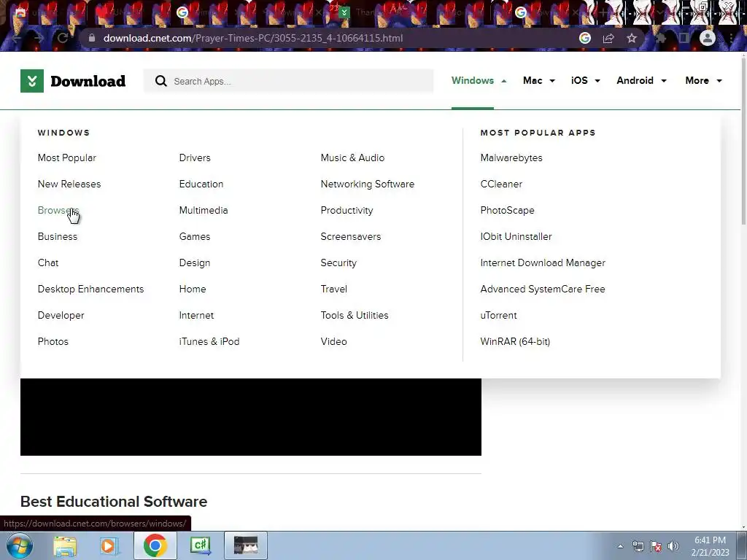Open uTorrent popular app link
Viewport: 747px width, 560px height.
coord(498,315)
